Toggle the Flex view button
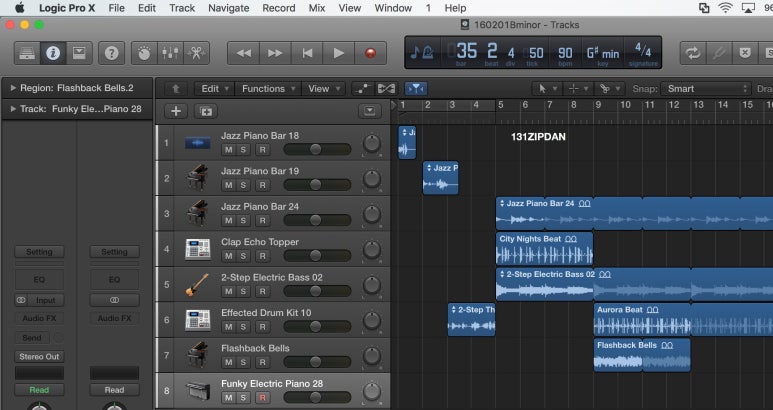 tap(386, 89)
